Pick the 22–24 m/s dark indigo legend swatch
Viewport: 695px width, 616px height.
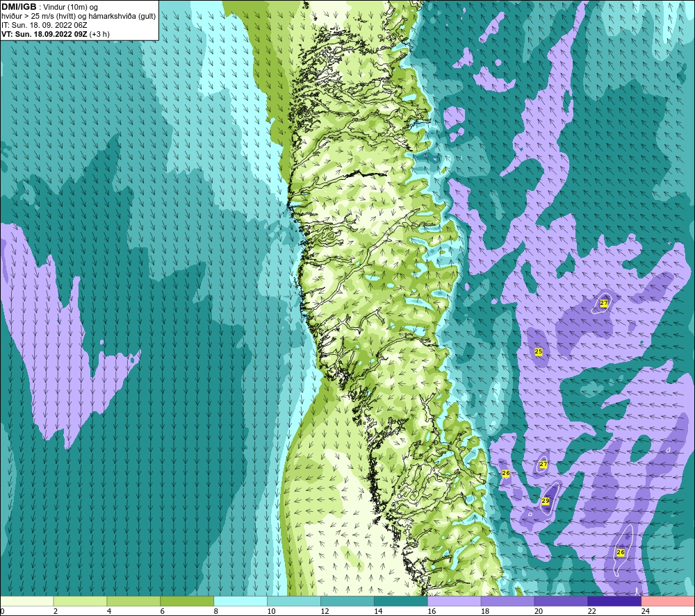coord(615,601)
